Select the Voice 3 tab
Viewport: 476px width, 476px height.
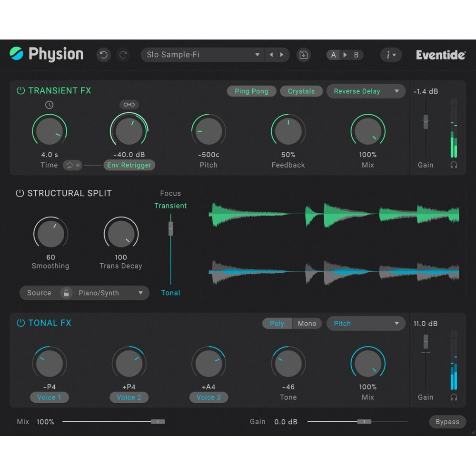(x=208, y=397)
